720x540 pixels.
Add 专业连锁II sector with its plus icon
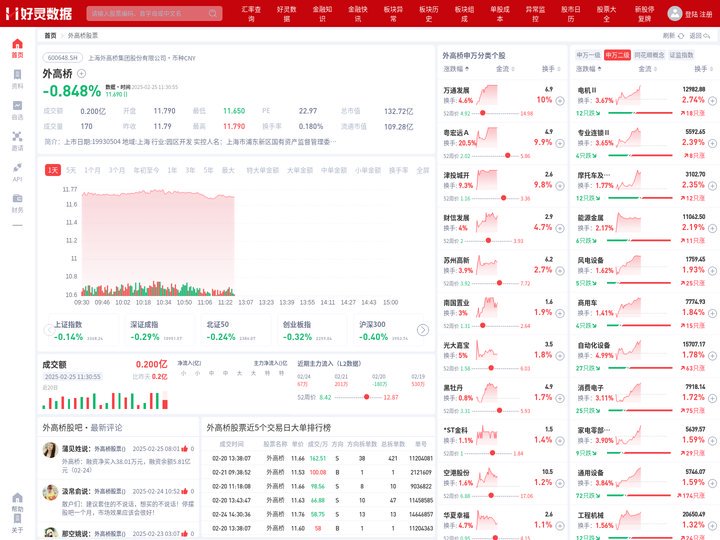712,143
